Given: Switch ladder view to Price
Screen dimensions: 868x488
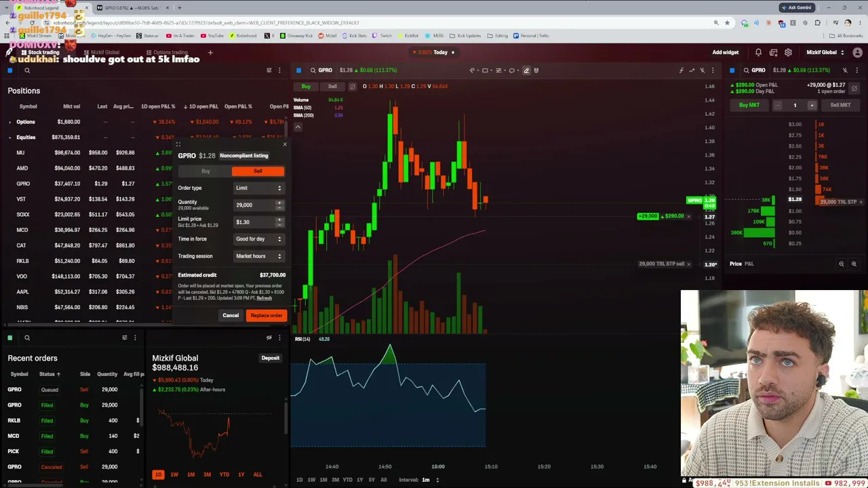Looking at the screenshot, I should click(736, 264).
